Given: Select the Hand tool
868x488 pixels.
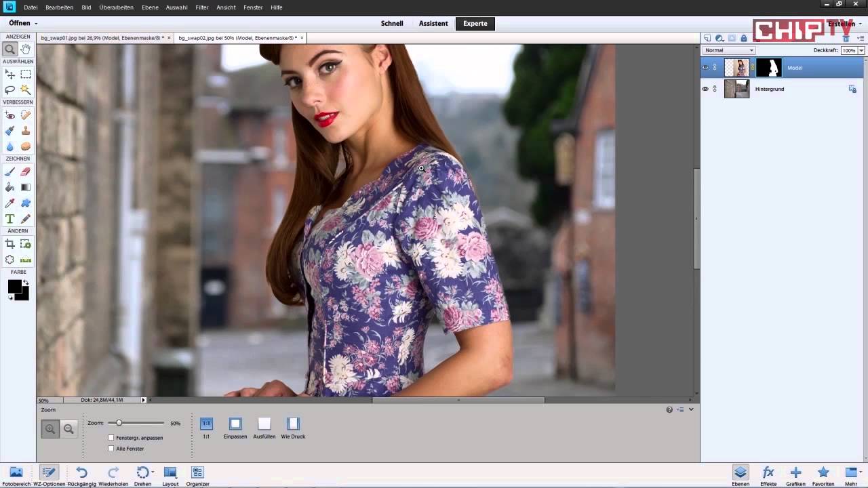Looking at the screenshot, I should point(26,49).
